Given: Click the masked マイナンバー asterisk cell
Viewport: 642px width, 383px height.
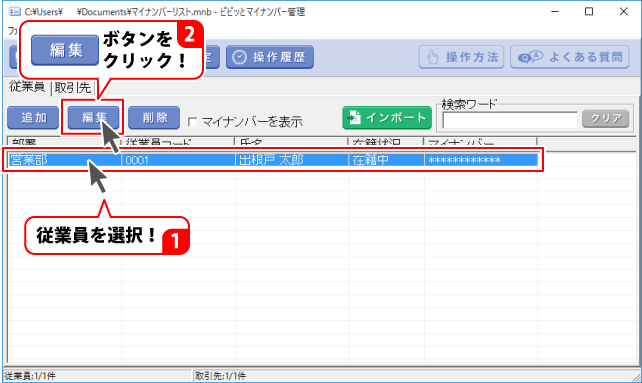Looking at the screenshot, I should click(481, 160).
